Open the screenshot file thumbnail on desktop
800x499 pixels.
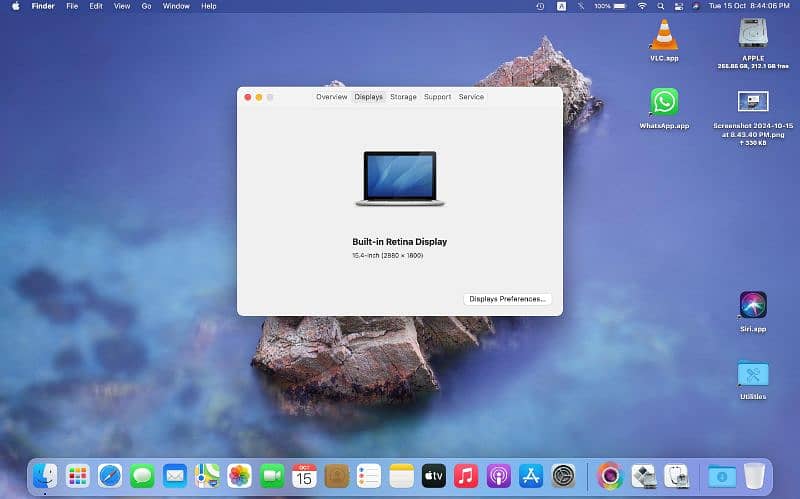pyautogui.click(x=752, y=101)
